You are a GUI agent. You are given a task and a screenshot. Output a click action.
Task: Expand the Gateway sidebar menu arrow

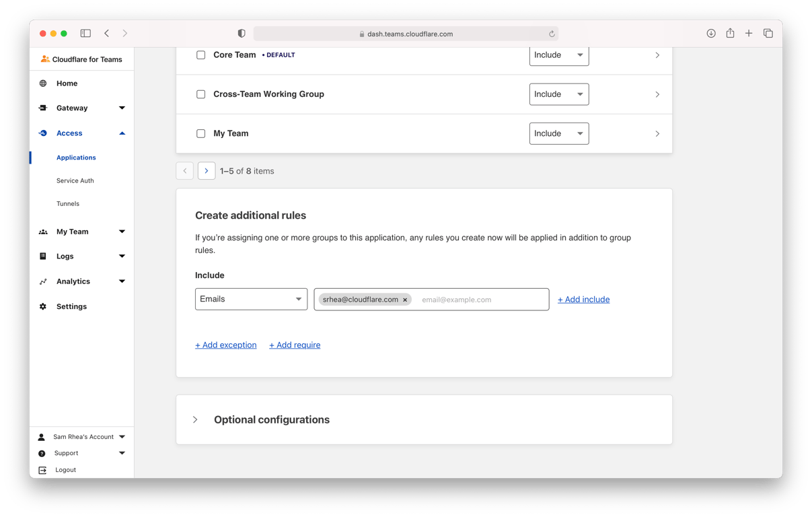click(122, 108)
